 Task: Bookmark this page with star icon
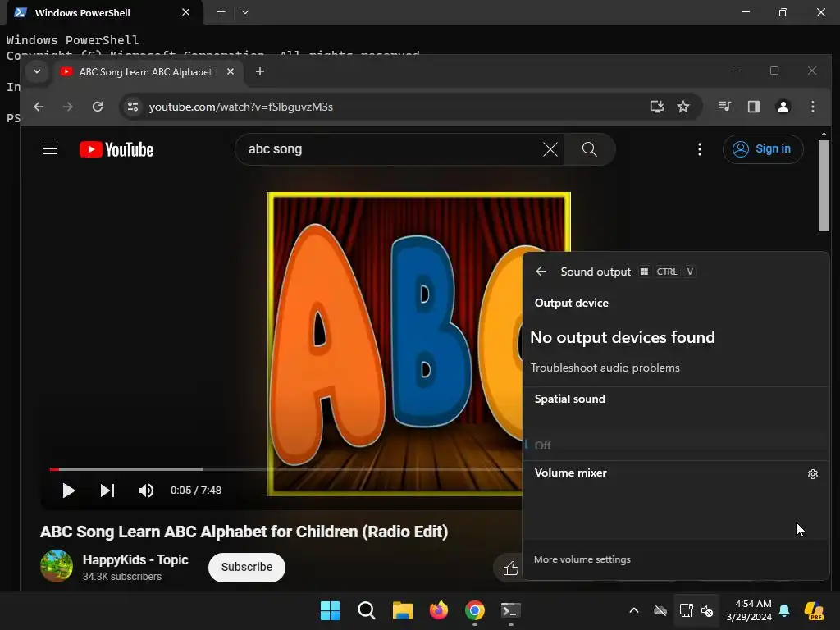coord(683,107)
